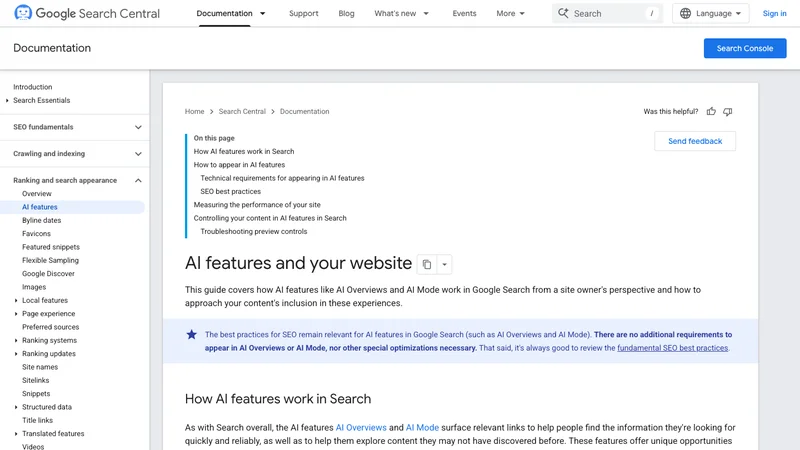Open the AI Overviews link

coord(361,428)
